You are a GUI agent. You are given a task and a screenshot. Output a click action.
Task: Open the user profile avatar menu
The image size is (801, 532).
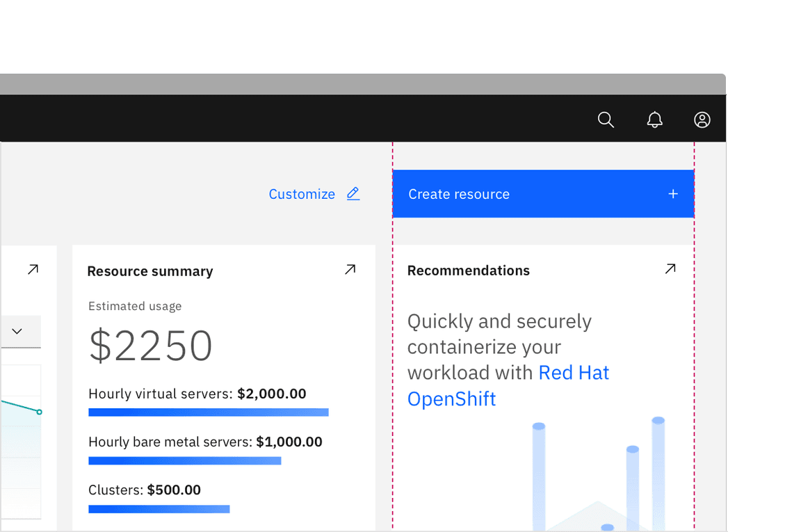pos(702,120)
